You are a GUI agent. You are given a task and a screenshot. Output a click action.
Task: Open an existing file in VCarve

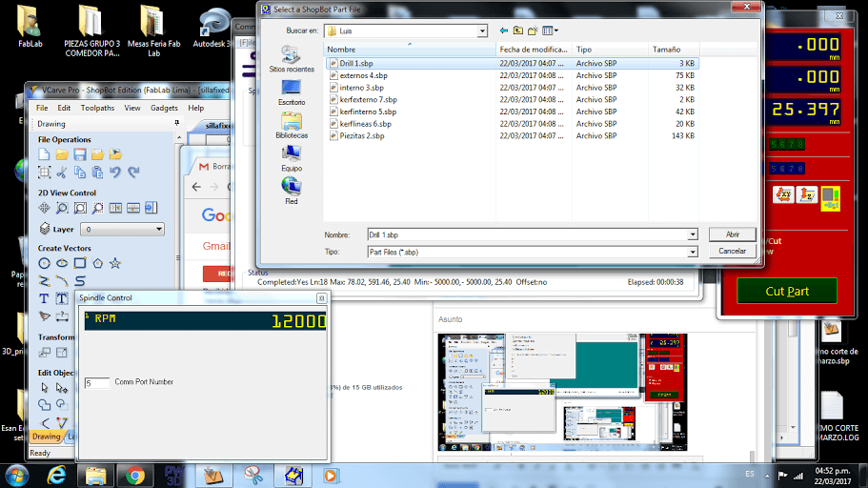(62, 154)
